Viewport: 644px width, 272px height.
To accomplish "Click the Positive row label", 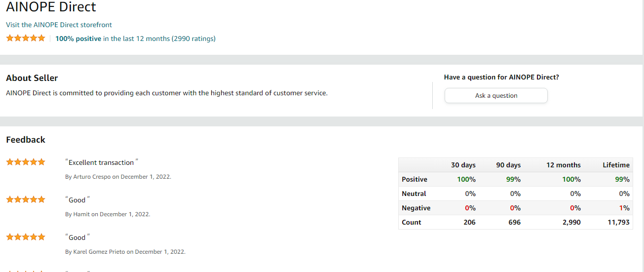I will tap(415, 179).
